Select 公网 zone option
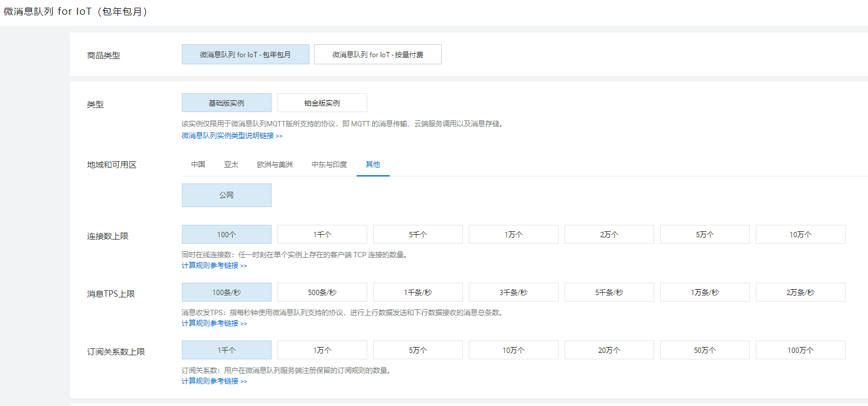The width and height of the screenshot is (868, 406). click(227, 195)
